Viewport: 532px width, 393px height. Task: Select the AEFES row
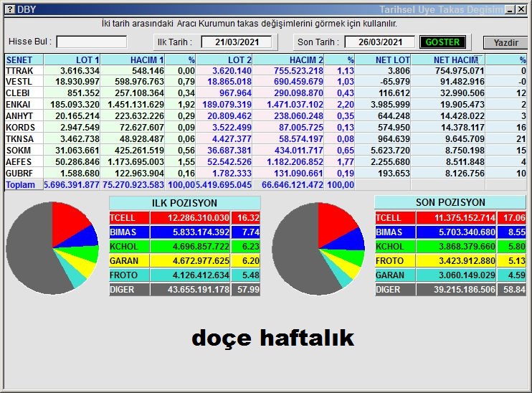pyautogui.click(x=266, y=162)
